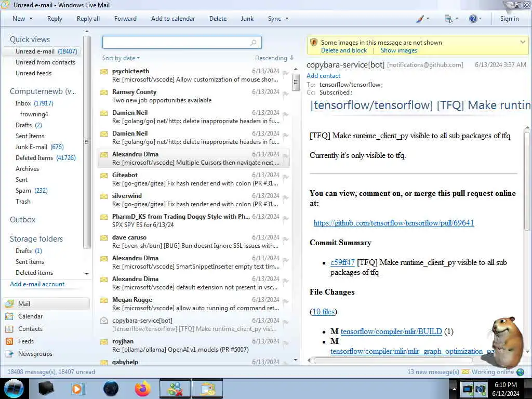Click the search messages input field
The width and height of the screenshot is (532, 399).
tap(182, 43)
